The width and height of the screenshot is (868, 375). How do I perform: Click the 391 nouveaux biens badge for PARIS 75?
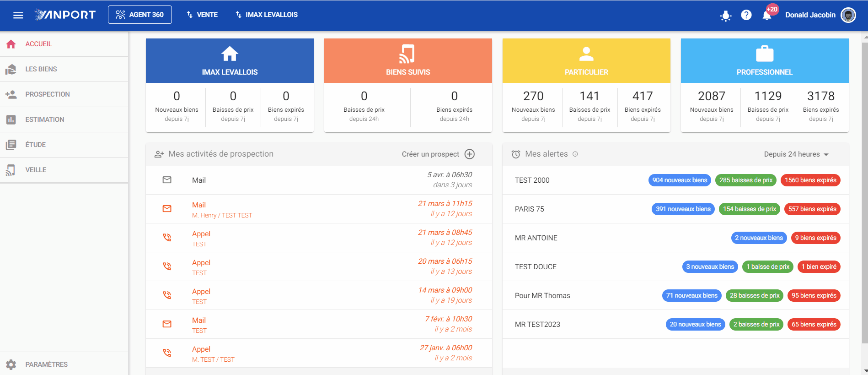tap(683, 209)
